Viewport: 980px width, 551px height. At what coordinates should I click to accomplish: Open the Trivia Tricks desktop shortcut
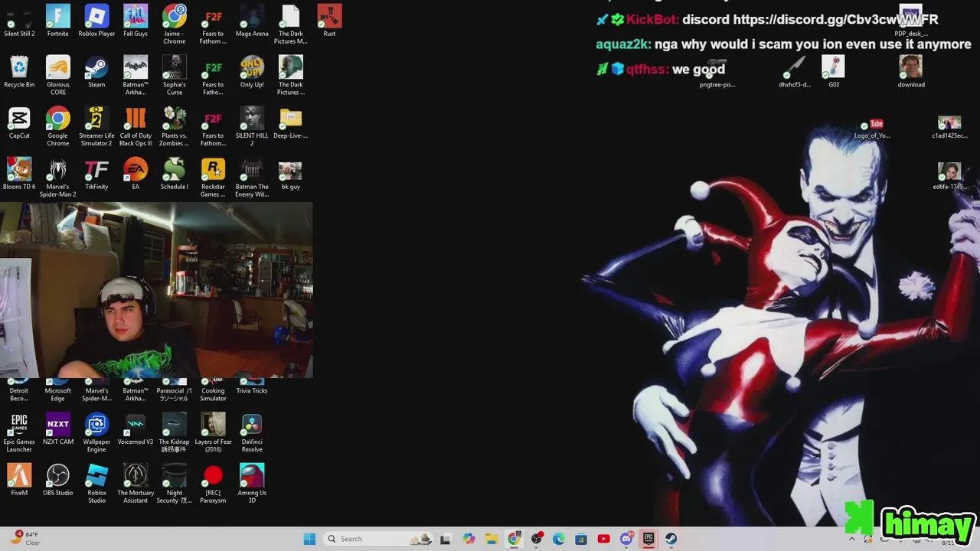[252, 388]
